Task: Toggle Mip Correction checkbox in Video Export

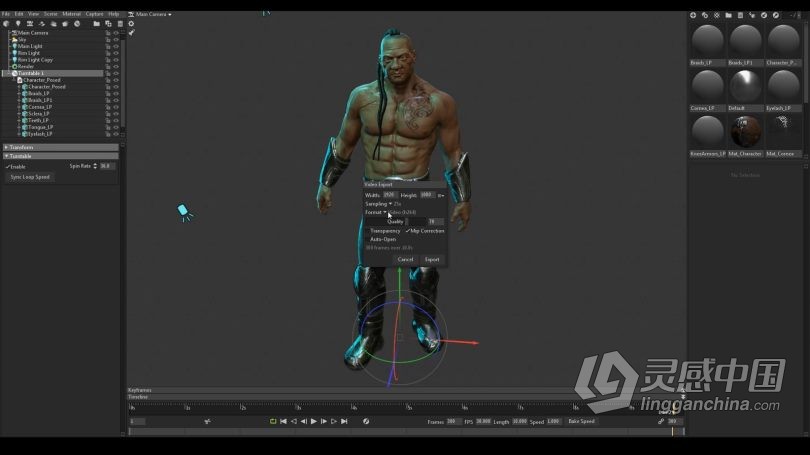Action: click(408, 231)
